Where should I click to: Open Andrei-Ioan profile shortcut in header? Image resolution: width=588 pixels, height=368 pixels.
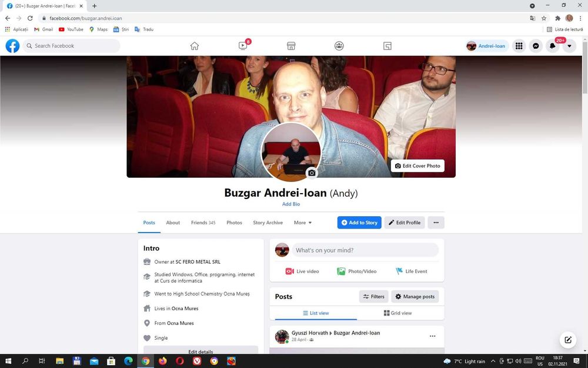click(487, 46)
